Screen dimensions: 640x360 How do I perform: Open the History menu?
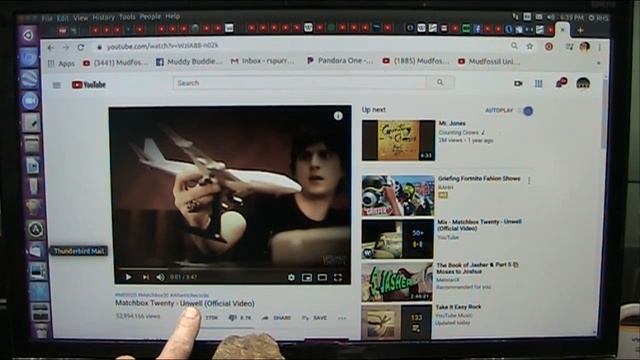pos(103,18)
